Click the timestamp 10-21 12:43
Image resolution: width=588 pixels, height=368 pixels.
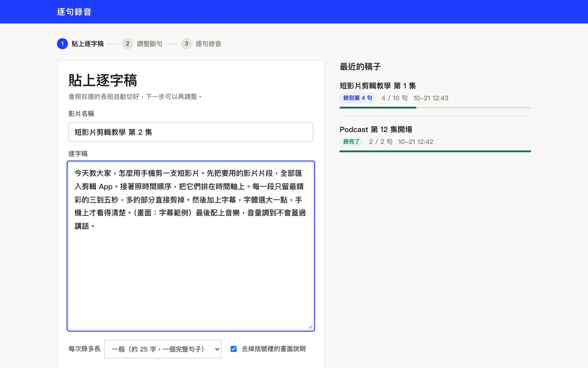(431, 98)
